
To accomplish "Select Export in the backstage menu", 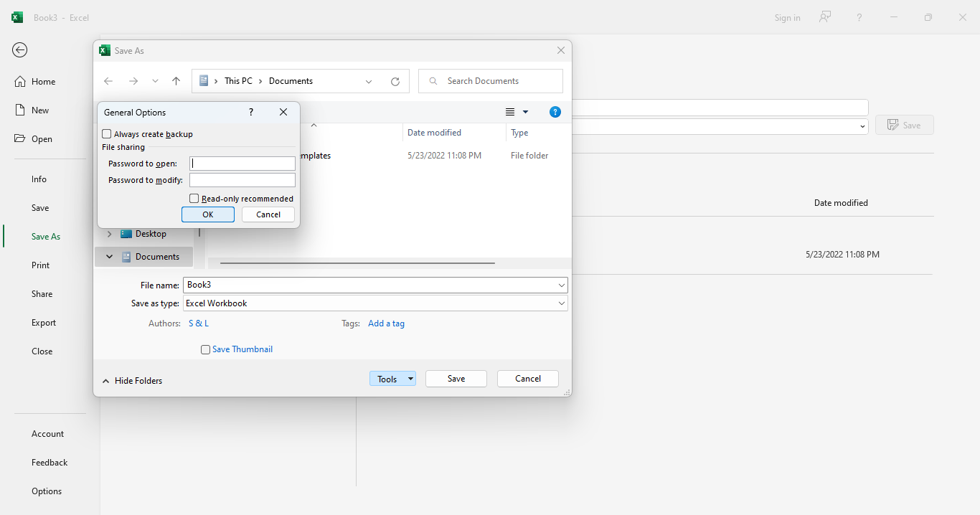I will tap(44, 323).
